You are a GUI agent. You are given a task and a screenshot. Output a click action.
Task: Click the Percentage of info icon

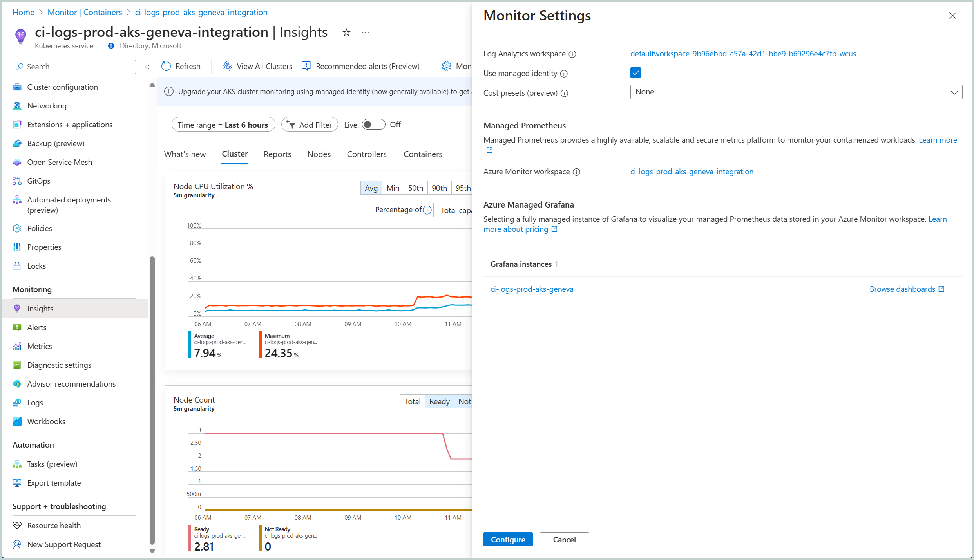pyautogui.click(x=427, y=210)
